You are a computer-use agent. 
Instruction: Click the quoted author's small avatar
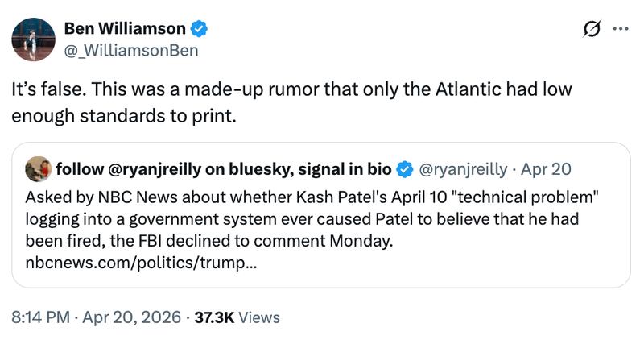(x=37, y=169)
